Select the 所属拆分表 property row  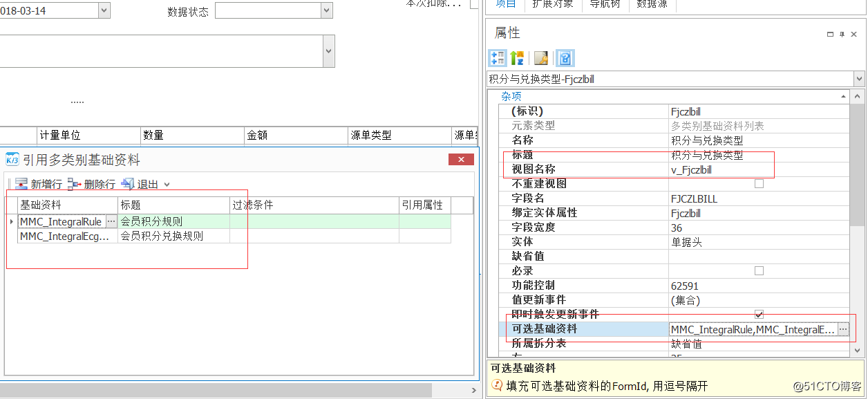tap(674, 344)
